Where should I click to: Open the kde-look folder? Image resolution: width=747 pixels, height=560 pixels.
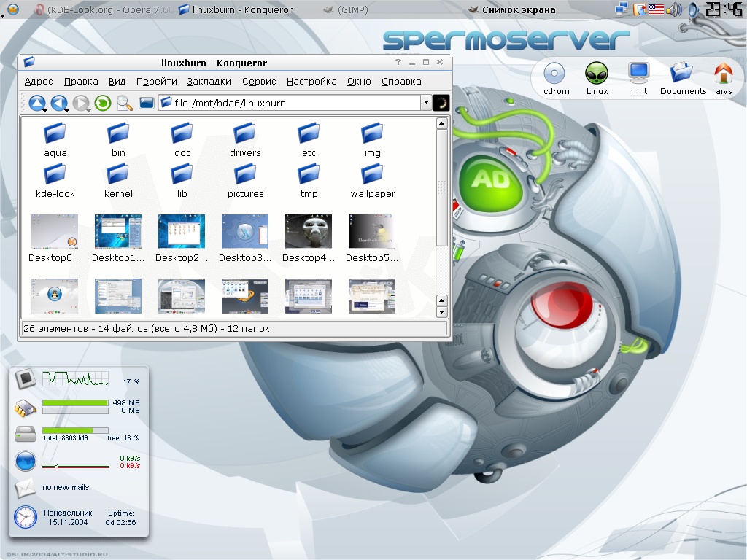55,181
